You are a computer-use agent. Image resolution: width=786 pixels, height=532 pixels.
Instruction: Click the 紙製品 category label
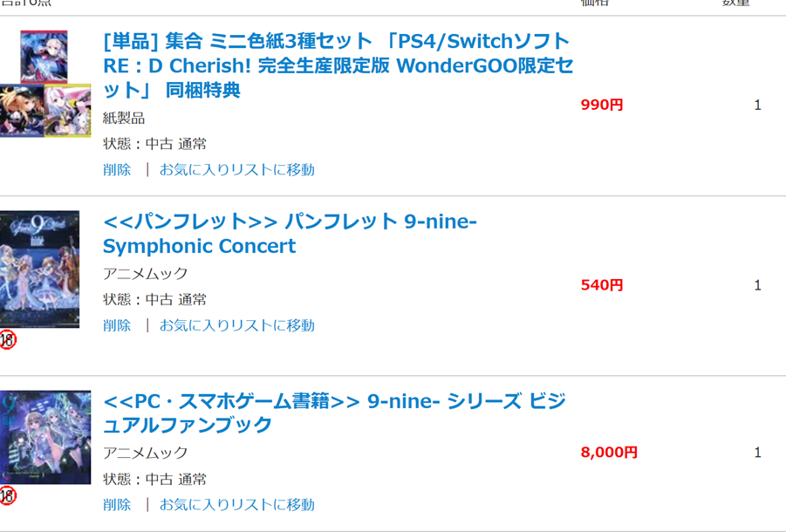124,118
